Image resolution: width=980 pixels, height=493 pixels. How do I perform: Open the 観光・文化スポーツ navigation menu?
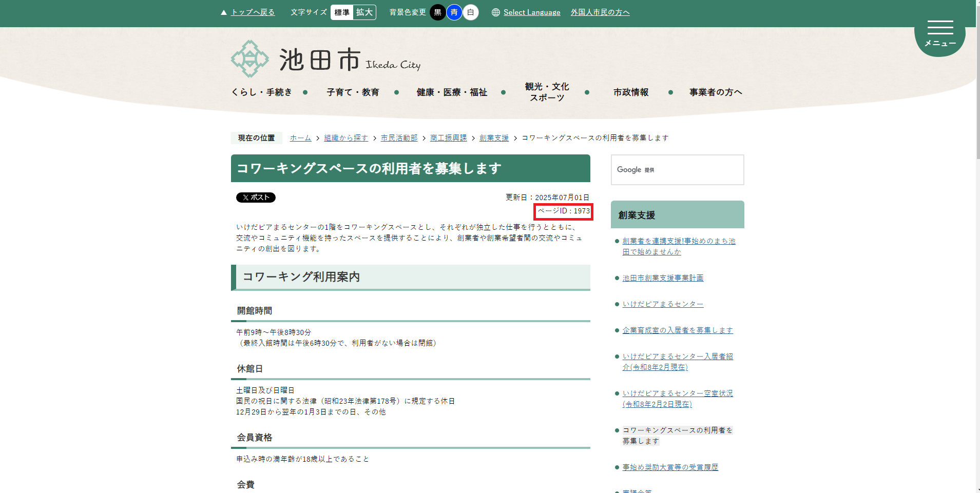[x=546, y=92]
